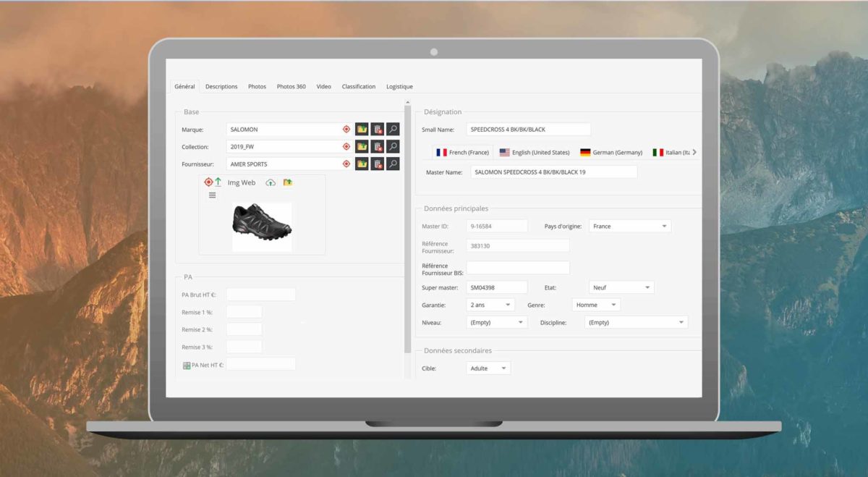This screenshot has height=477, width=868.
Task: Click the Collection field containing 2019_FW
Action: (x=289, y=146)
